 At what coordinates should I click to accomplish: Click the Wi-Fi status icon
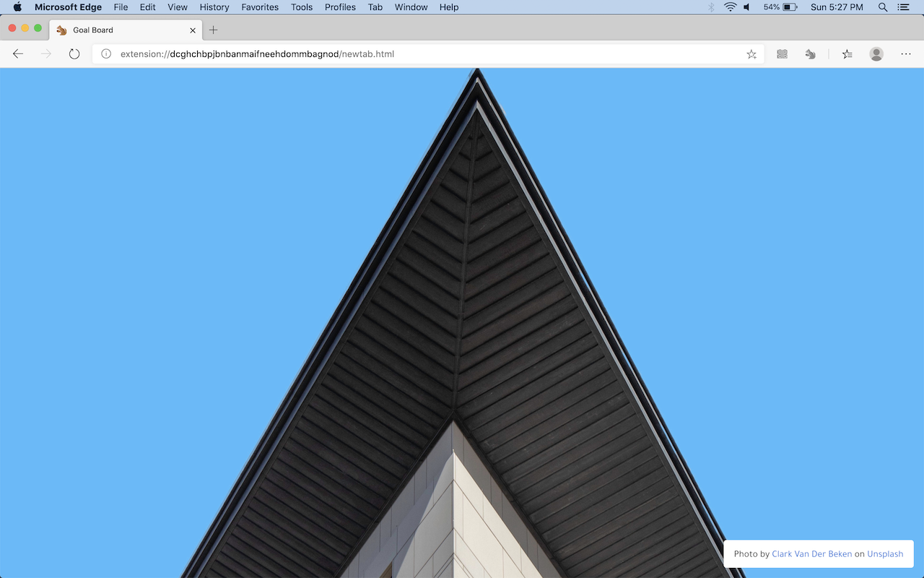coord(731,7)
